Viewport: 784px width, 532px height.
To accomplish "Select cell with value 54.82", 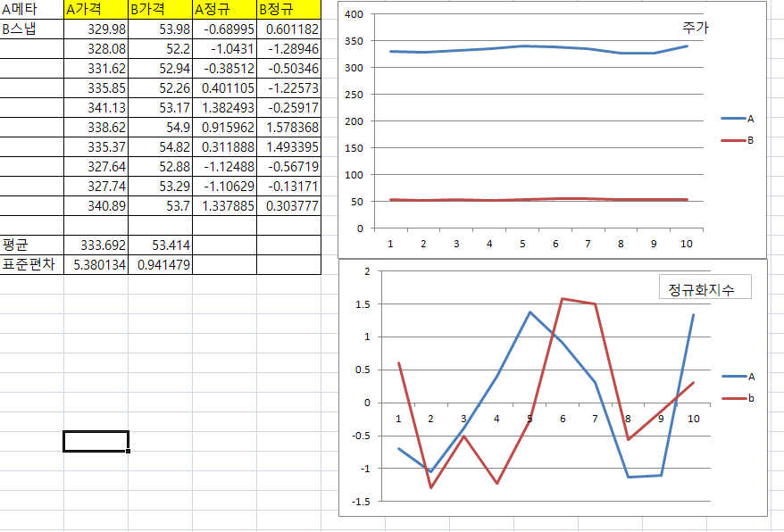I will [x=160, y=147].
